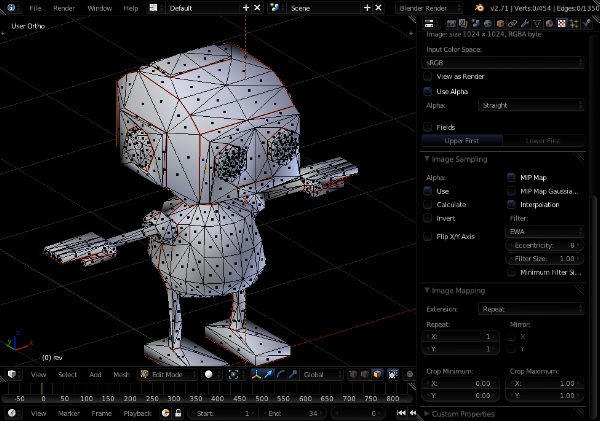Switch to Object properties cube icon
Image resolution: width=600 pixels, height=421 pixels.
(x=498, y=23)
